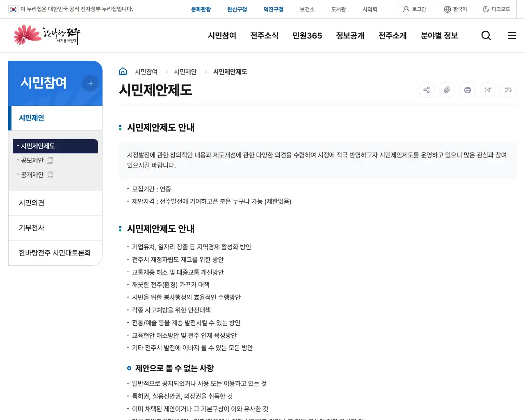
Task: Click the arrow button in 시민참여 header
Action: click(x=90, y=83)
